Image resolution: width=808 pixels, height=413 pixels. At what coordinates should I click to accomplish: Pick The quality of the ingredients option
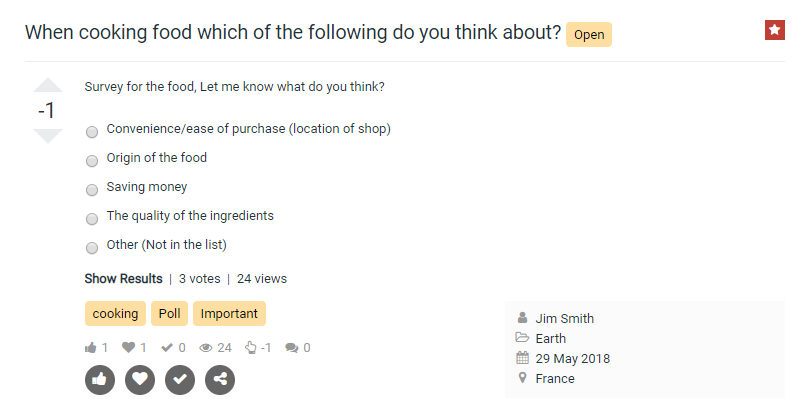(x=92, y=218)
